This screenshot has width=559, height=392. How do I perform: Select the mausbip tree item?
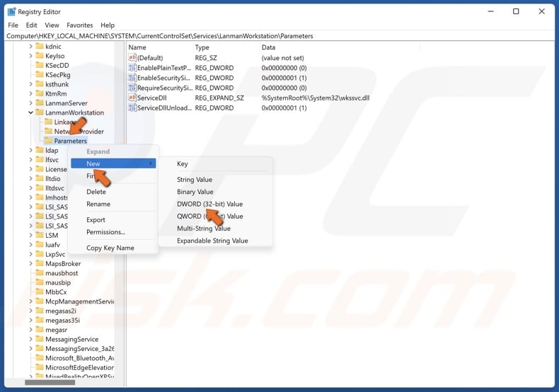(58, 282)
